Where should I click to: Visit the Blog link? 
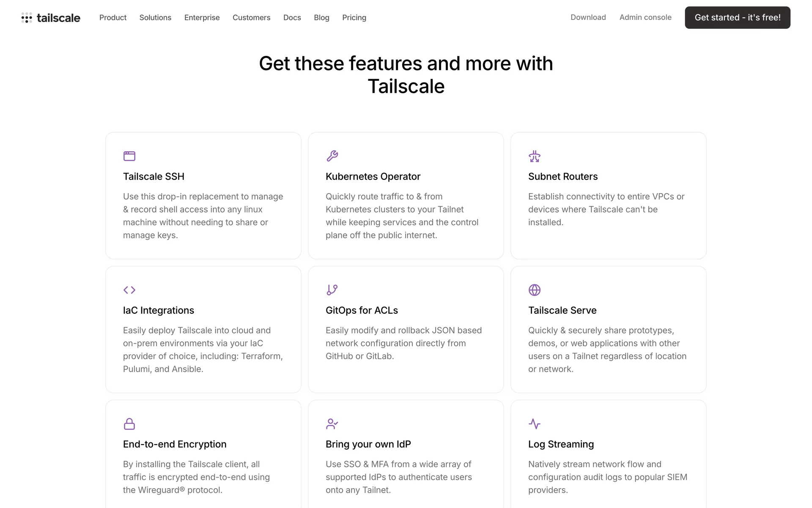tap(321, 18)
